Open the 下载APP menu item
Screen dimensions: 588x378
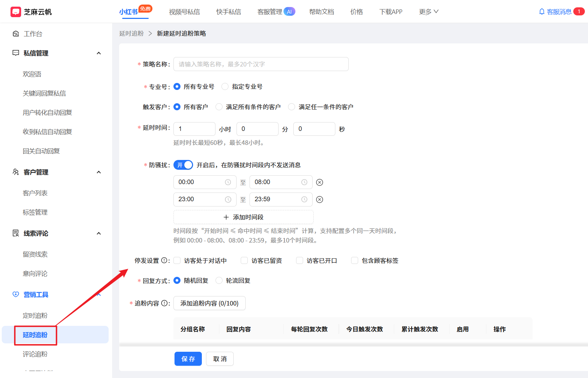[x=391, y=12]
